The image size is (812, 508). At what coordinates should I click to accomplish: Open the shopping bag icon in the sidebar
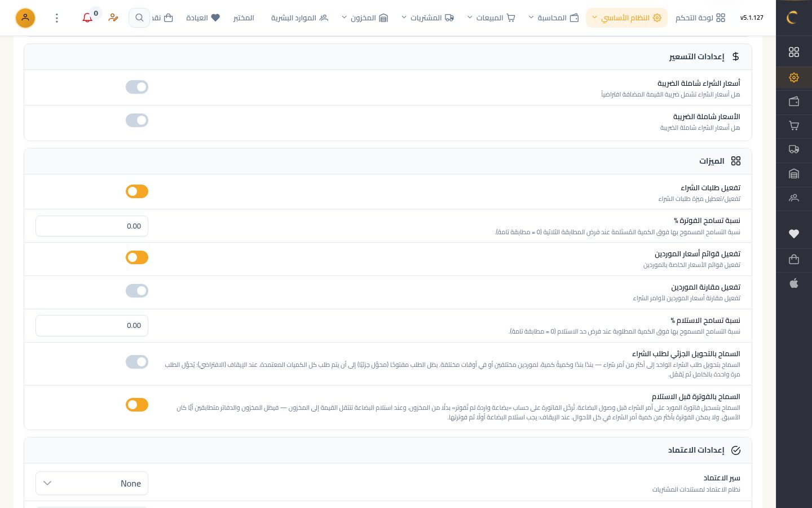click(x=794, y=259)
